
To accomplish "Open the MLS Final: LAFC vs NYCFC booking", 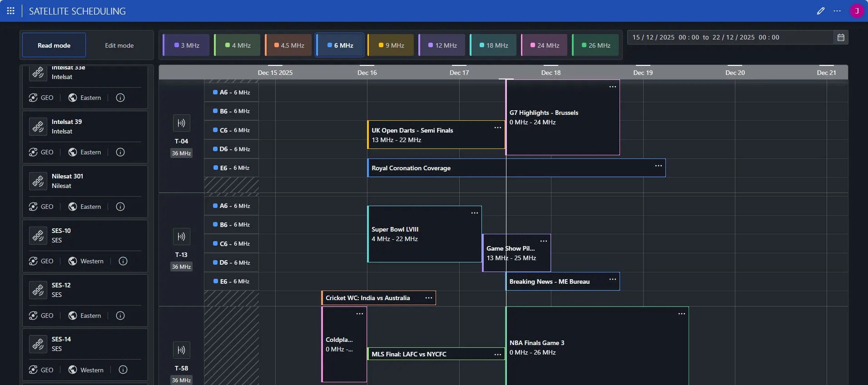I will [436, 354].
